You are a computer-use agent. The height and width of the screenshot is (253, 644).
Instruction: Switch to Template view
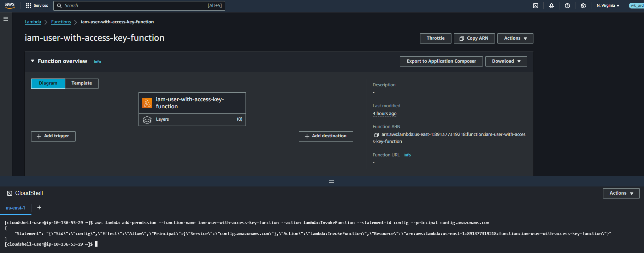[x=82, y=84]
